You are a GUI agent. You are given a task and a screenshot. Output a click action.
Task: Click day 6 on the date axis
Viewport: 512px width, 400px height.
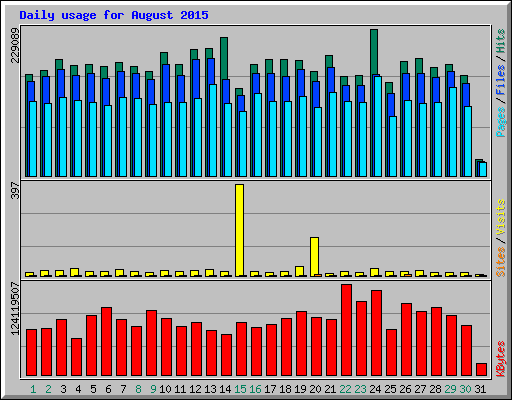click(108, 389)
